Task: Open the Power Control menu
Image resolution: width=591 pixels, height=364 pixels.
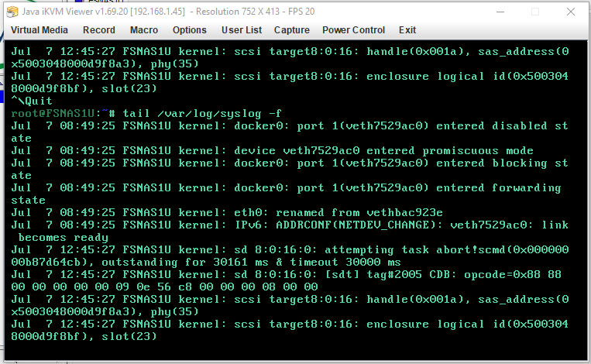Action: 353,30
